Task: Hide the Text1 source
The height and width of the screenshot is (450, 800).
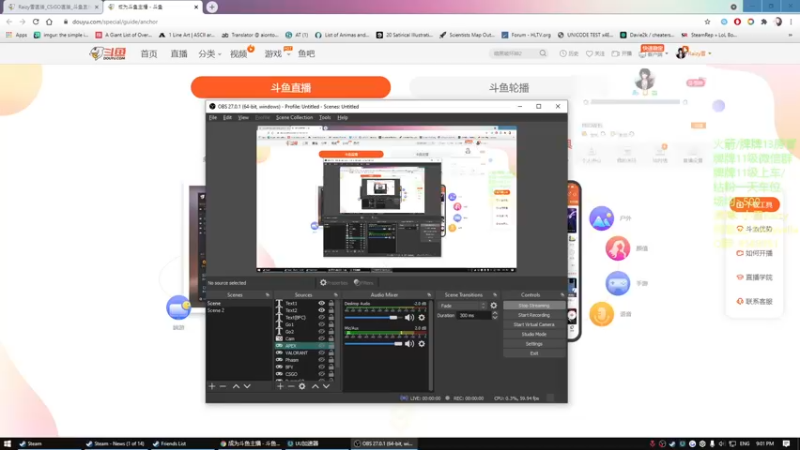Action: (x=321, y=303)
